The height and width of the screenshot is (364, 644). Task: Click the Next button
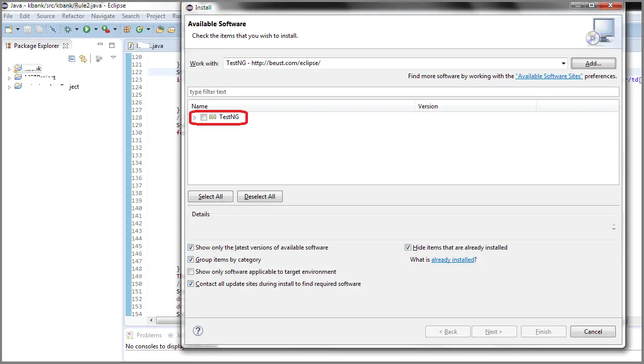494,332
